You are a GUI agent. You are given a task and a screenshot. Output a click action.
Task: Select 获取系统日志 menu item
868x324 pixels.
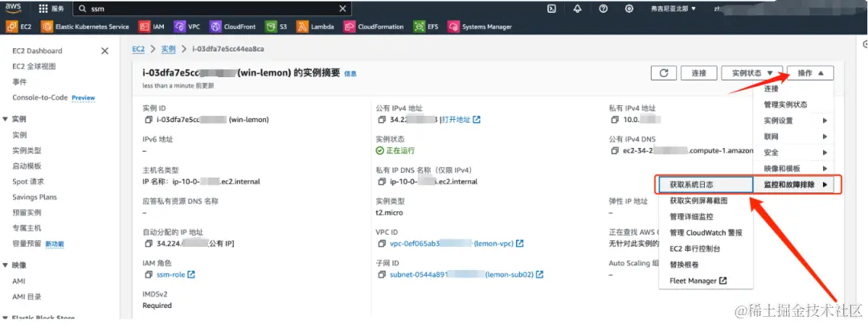point(706,184)
